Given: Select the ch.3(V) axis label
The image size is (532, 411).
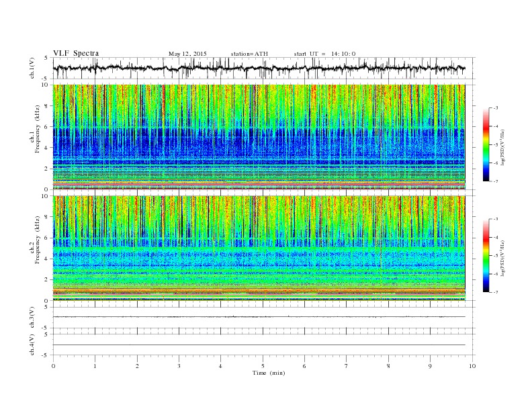Looking at the screenshot, I should point(32,318).
